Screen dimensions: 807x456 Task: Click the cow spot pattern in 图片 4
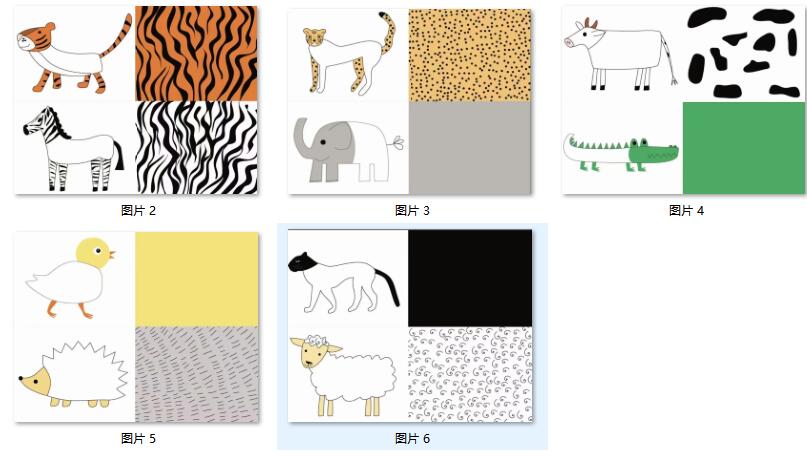point(744,54)
